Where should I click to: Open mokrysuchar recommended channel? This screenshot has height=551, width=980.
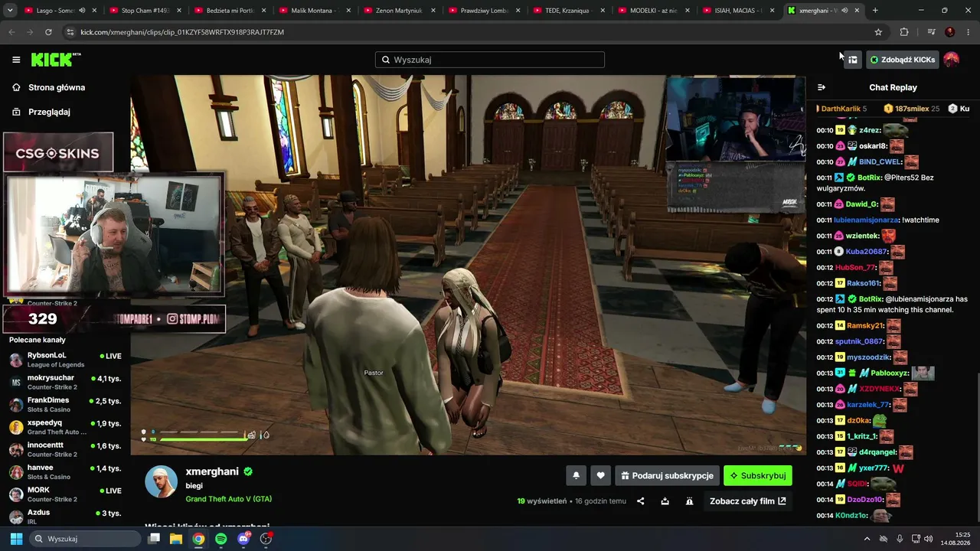coord(65,382)
